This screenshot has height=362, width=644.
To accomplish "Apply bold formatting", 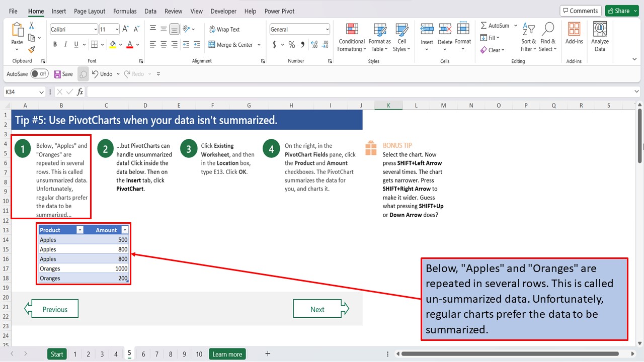I will click(x=55, y=44).
